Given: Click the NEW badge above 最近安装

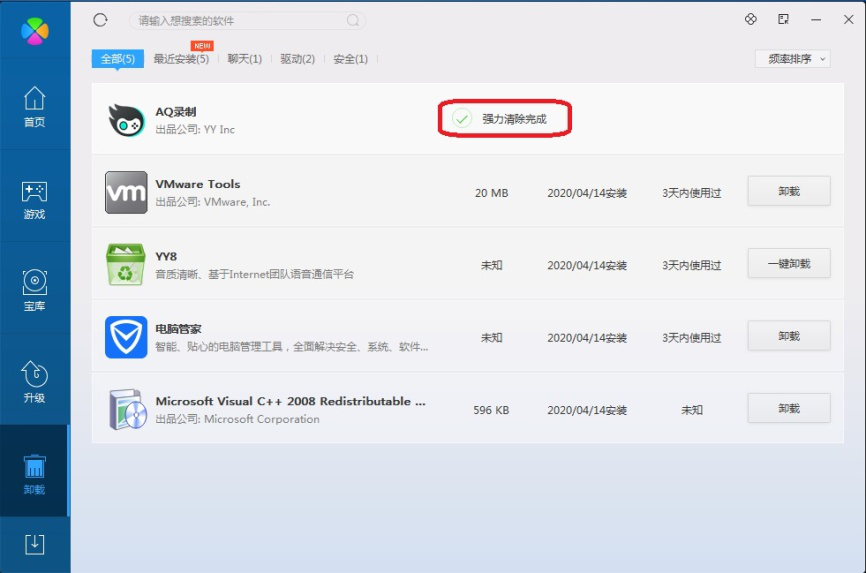Looking at the screenshot, I should (x=202, y=46).
